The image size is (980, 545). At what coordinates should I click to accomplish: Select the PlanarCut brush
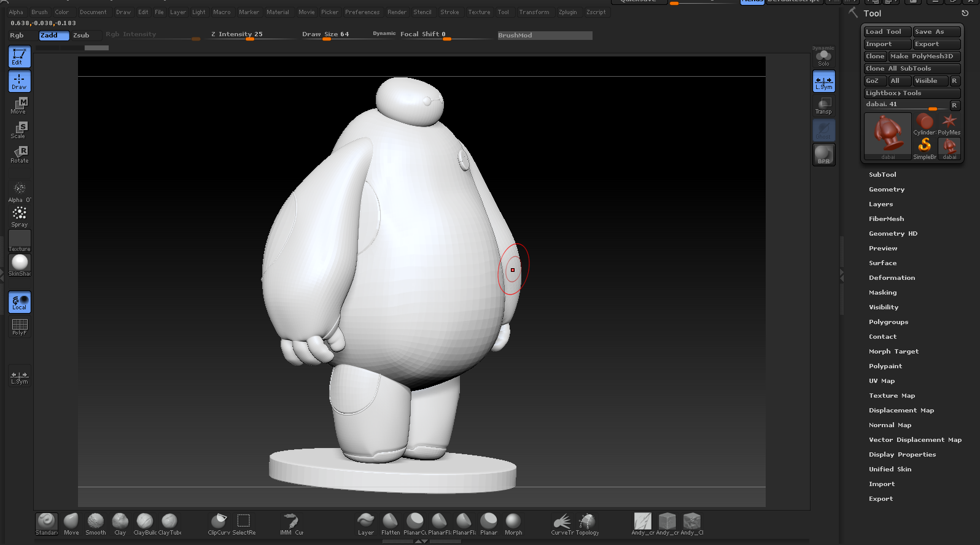[415, 524]
